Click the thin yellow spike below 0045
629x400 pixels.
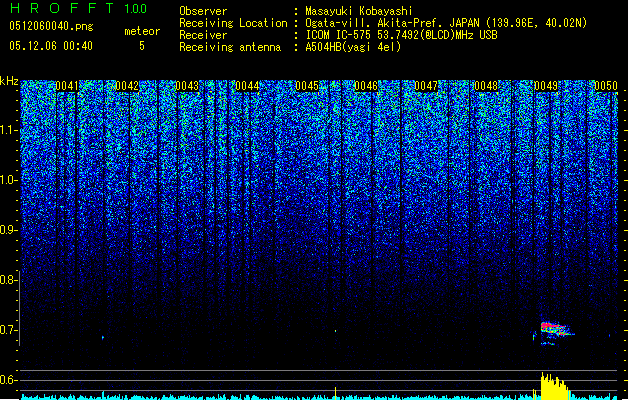point(336,393)
